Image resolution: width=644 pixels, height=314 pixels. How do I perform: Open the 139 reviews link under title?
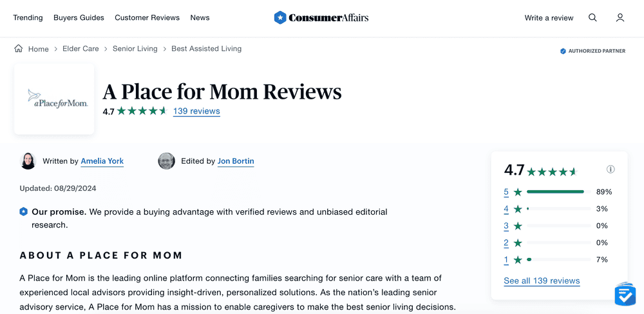click(196, 111)
